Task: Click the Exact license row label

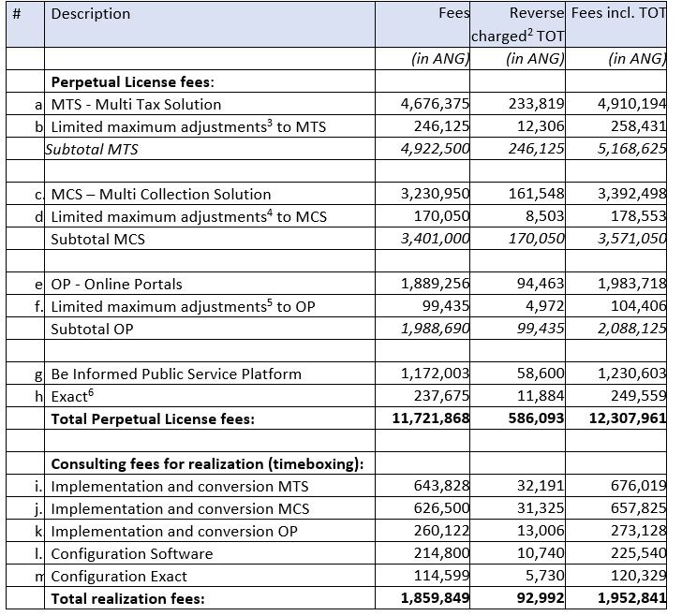Action: 72,396
